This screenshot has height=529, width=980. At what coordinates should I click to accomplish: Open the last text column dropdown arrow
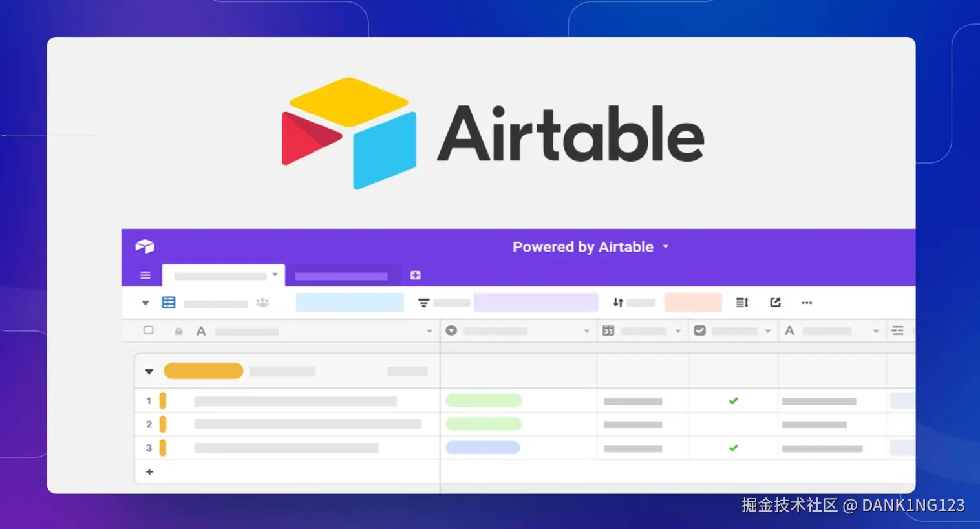coord(876,331)
